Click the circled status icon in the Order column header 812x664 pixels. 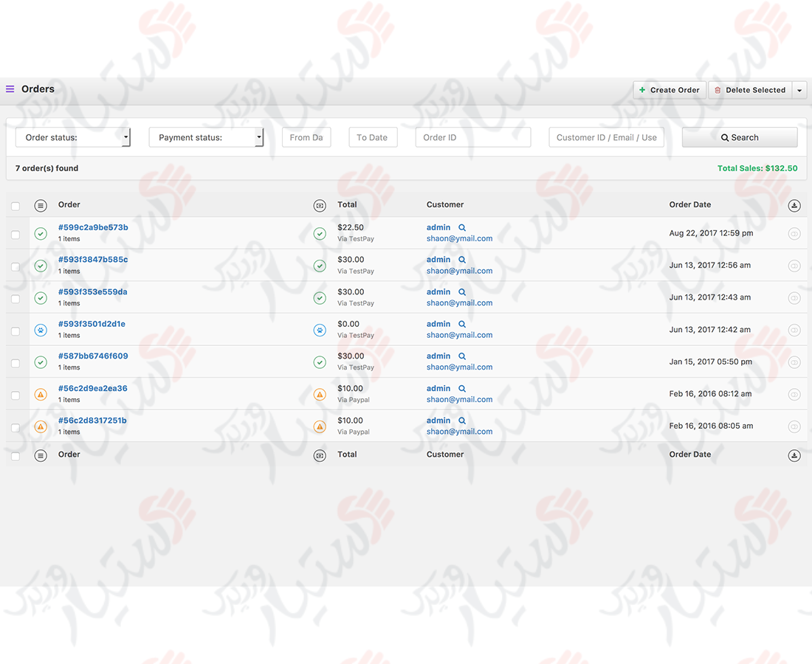(41, 205)
